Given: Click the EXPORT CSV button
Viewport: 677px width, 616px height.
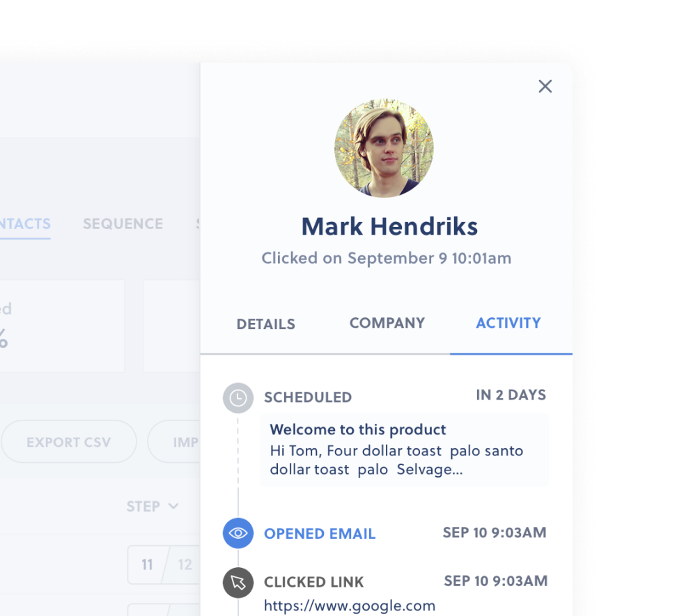Looking at the screenshot, I should [68, 441].
